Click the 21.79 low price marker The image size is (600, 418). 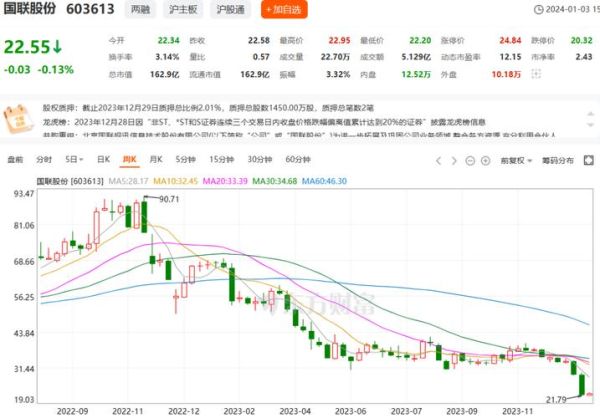pos(556,400)
